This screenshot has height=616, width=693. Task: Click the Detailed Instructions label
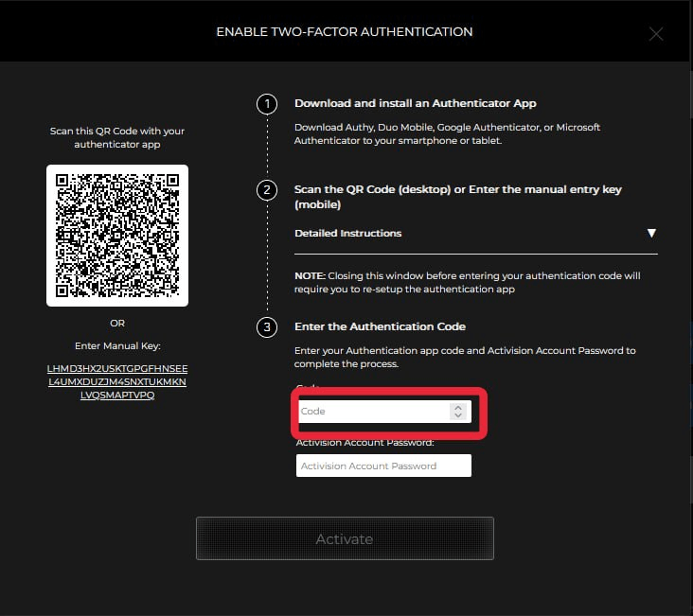(x=347, y=234)
